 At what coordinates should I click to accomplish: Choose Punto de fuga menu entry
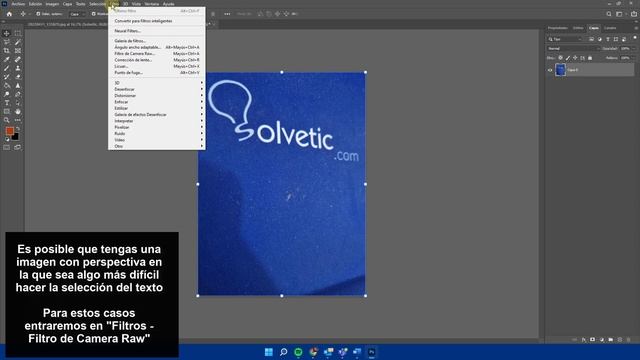pos(157,73)
